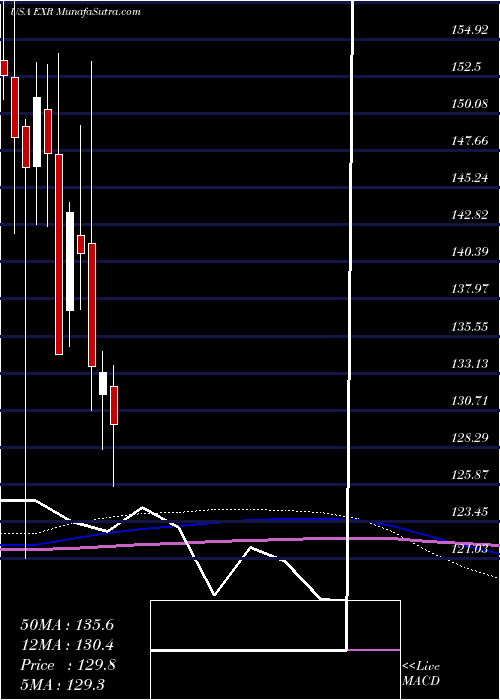Click the last red candlestick near 130.71
The width and height of the screenshot is (500, 700).
[114, 405]
